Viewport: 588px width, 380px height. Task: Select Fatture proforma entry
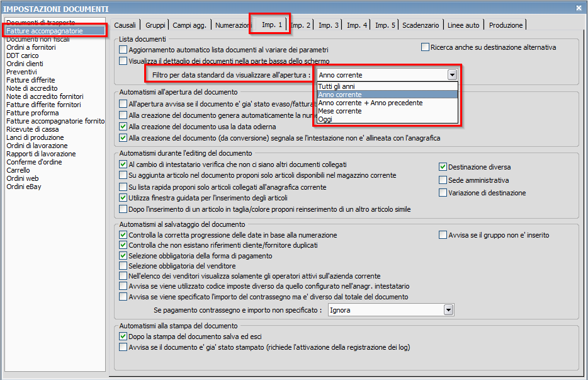click(x=55, y=113)
